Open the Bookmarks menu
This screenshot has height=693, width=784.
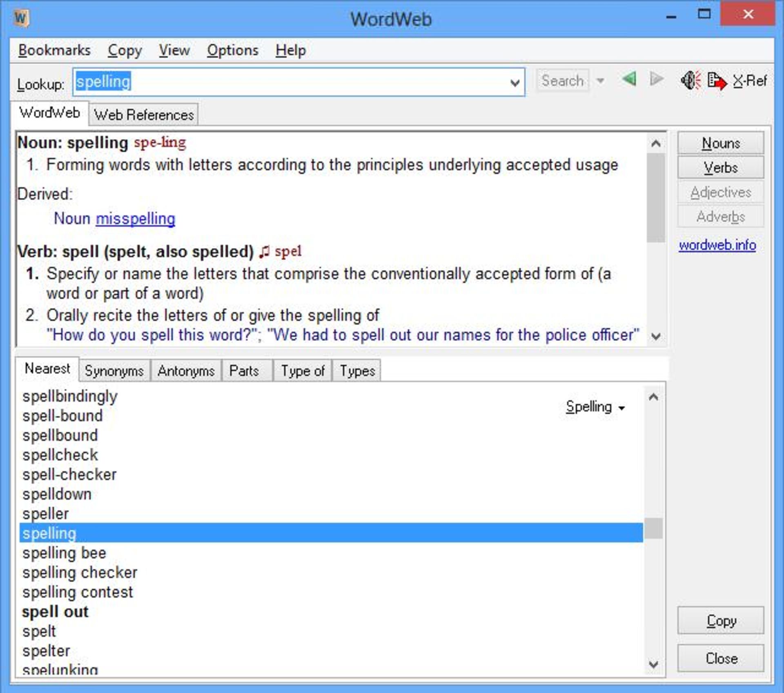click(x=54, y=50)
